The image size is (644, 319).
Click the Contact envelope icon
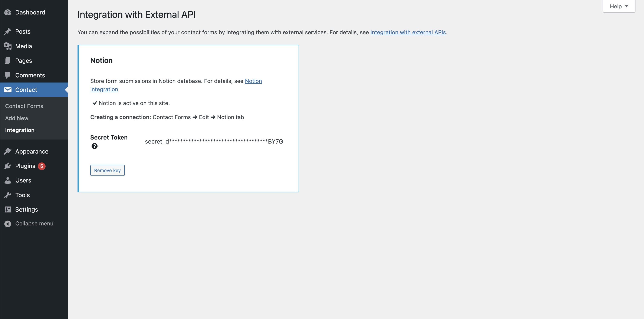point(8,90)
